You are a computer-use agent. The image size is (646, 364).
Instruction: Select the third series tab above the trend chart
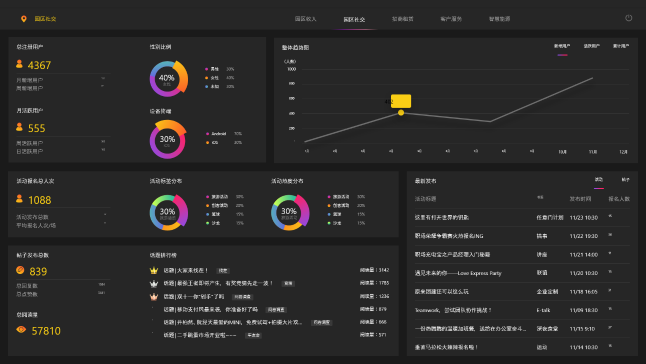[620, 46]
